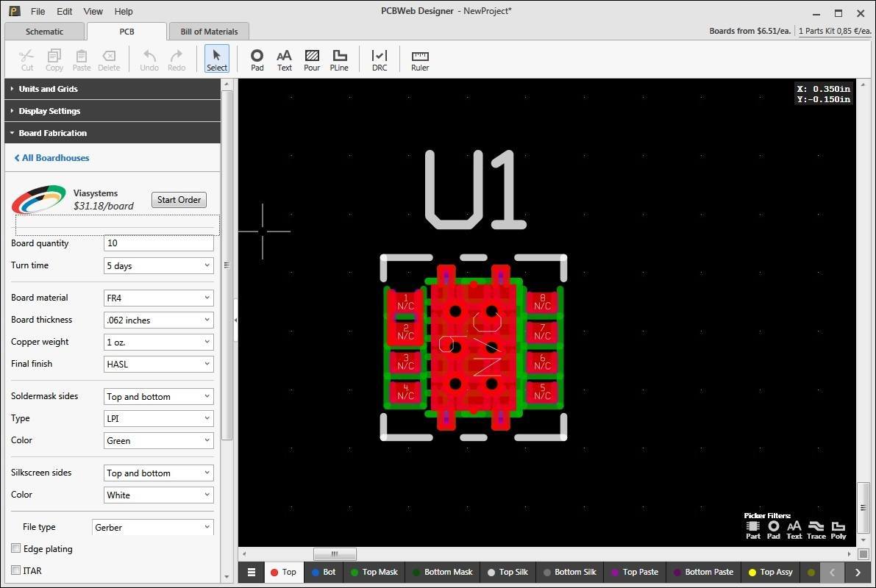This screenshot has height=588, width=876.
Task: Click the 1 Parts Kit price link
Action: pos(835,31)
